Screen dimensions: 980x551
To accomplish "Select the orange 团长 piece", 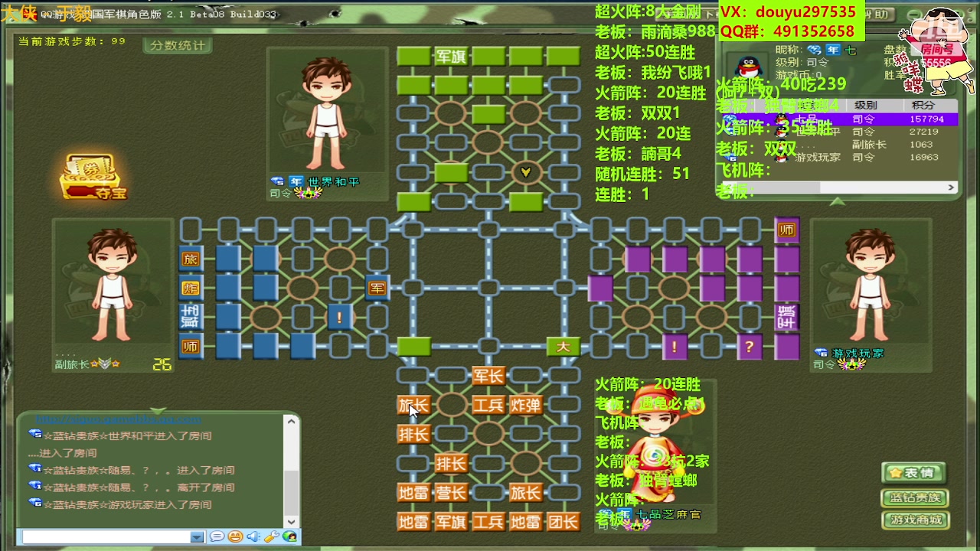I will [x=563, y=522].
